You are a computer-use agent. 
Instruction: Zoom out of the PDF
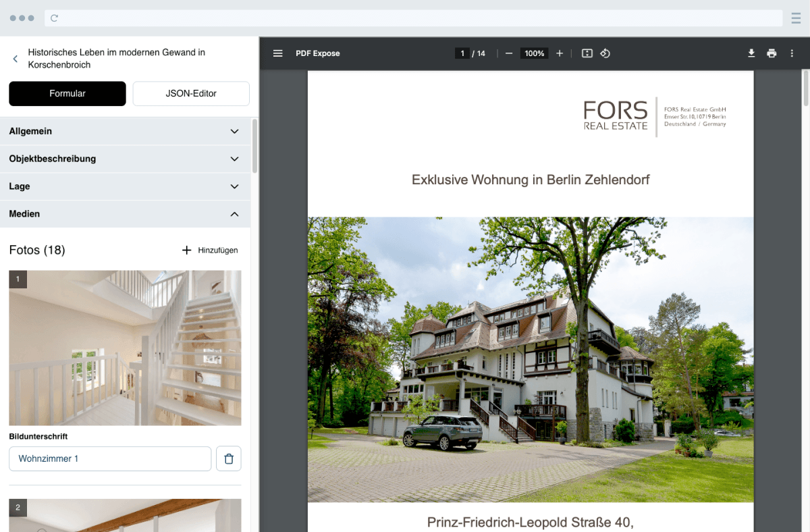pos(508,53)
